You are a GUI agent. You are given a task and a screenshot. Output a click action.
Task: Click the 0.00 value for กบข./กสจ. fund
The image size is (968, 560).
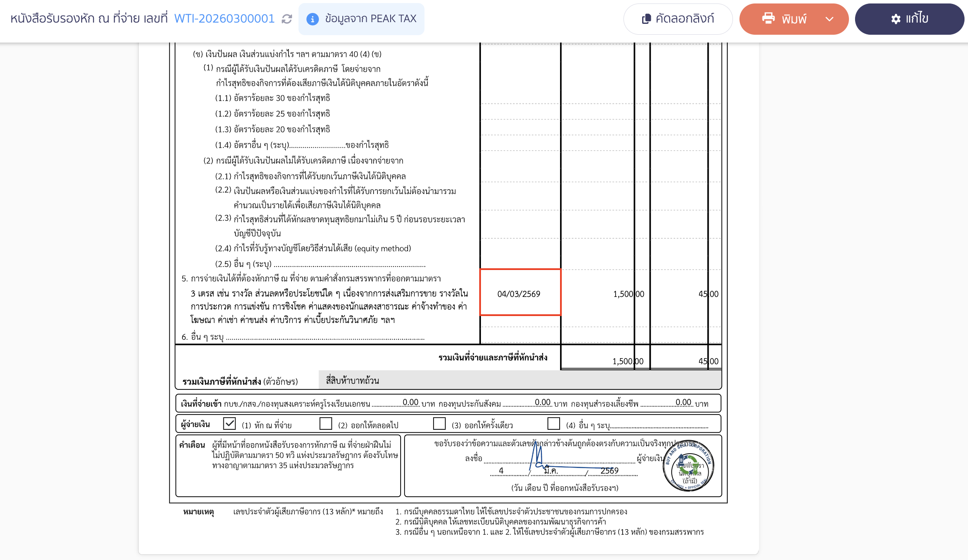pyautogui.click(x=411, y=402)
